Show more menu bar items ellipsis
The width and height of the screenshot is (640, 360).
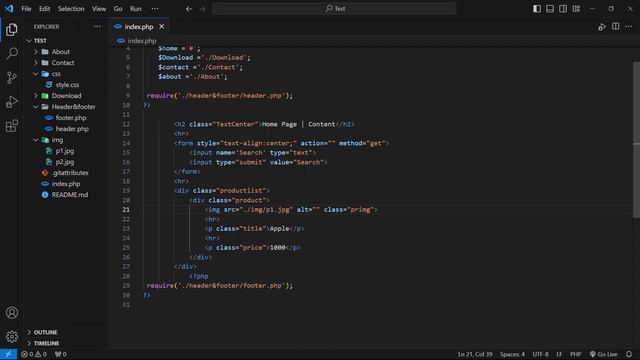pyautogui.click(x=155, y=9)
